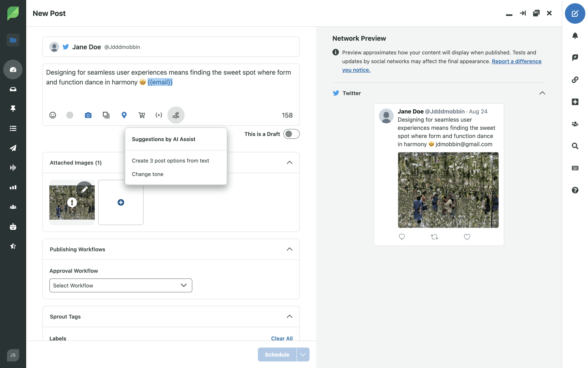Click the blue compose pencil button

575,13
